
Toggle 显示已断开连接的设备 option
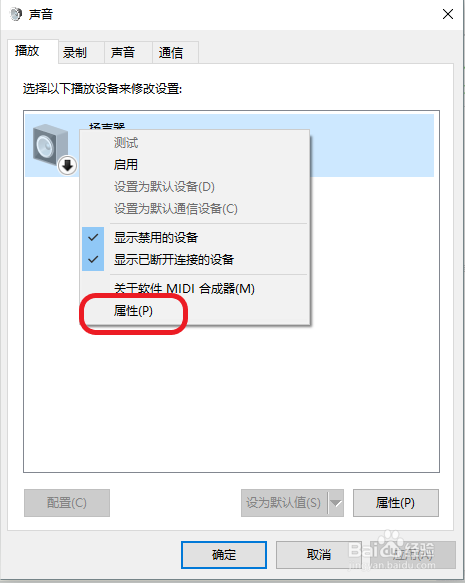[x=174, y=260]
